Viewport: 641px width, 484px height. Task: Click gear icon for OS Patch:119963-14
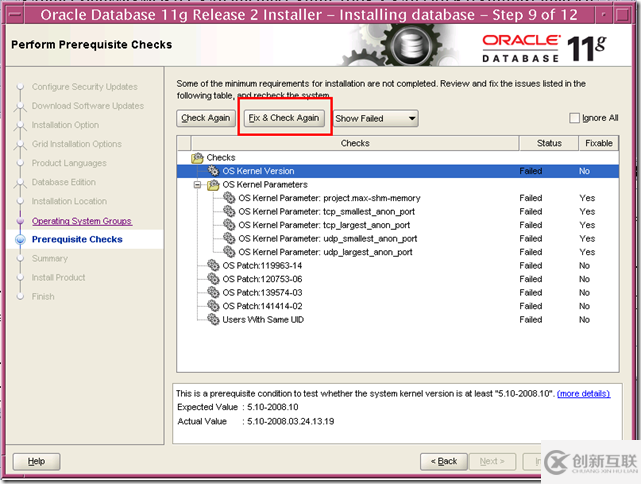pyautogui.click(x=213, y=265)
